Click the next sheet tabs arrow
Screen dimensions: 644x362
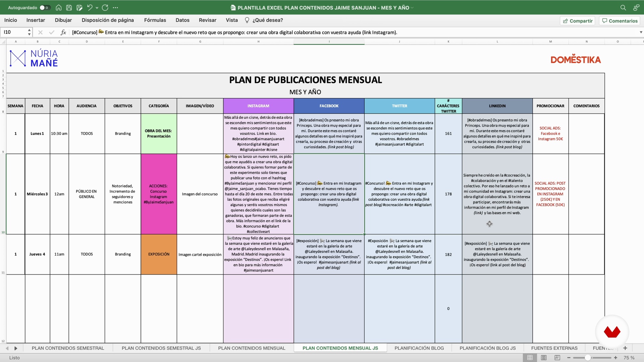pos(16,348)
